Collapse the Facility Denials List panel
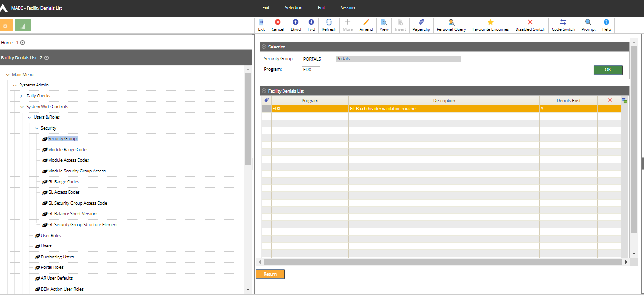644x295 pixels. pyautogui.click(x=264, y=91)
